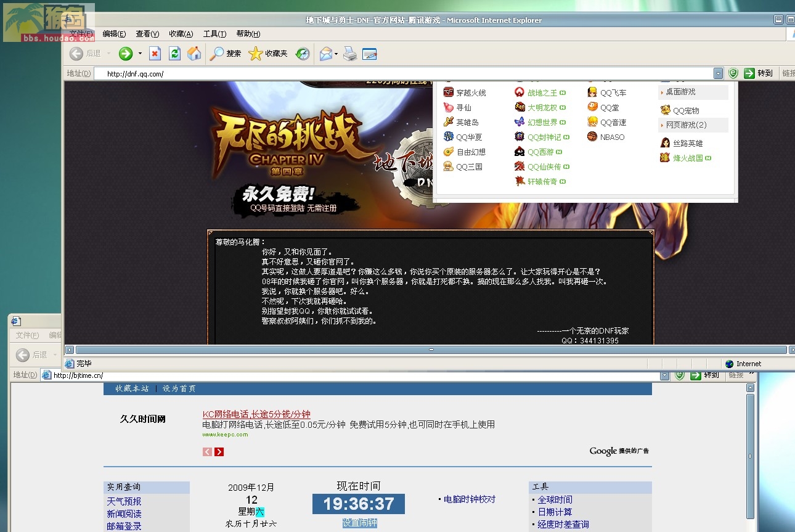795x532 pixels.
Task: Open address dropdown in bjtime window
Action: tap(665, 375)
